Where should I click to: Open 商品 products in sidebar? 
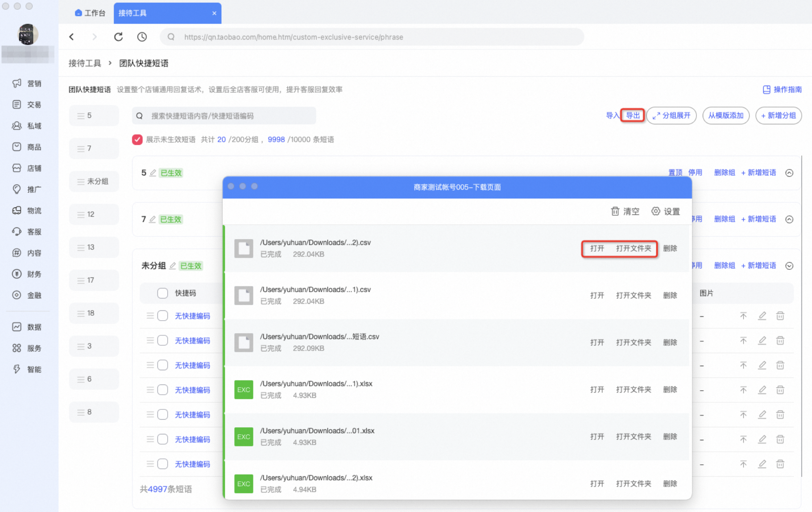click(27, 147)
